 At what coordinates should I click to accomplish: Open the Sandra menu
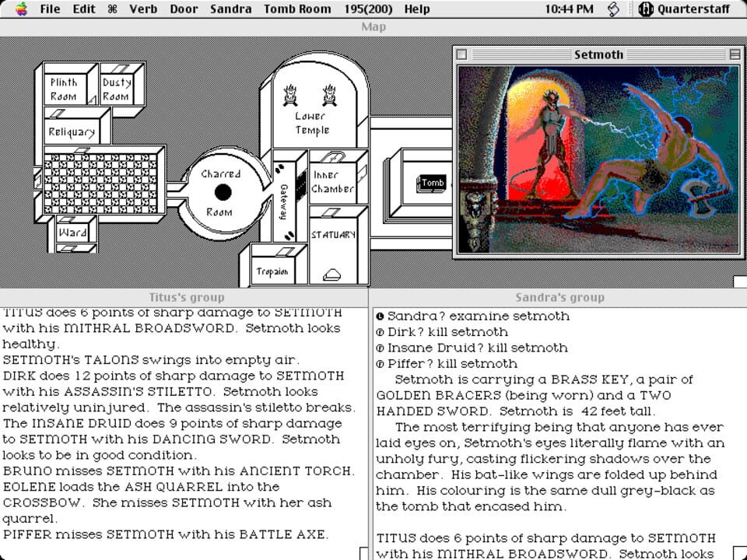(231, 9)
